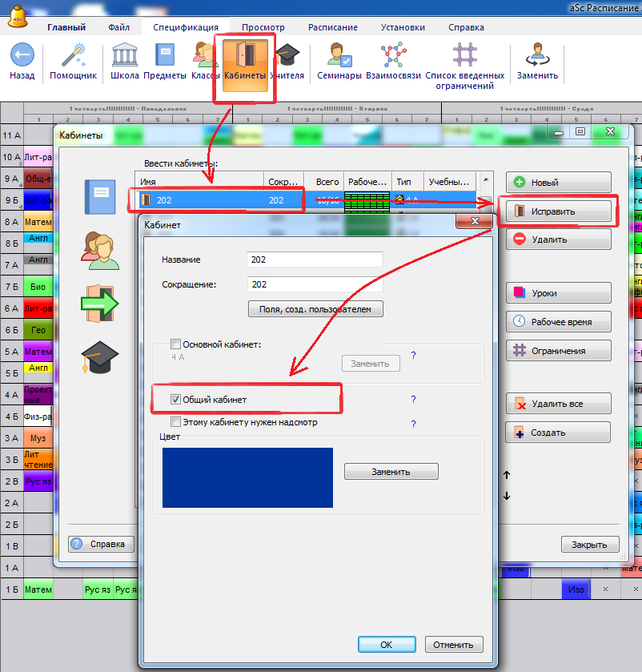Viewport: 642px width, 672px height.
Task: Move the cabinet down with arrow
Action: click(x=506, y=497)
